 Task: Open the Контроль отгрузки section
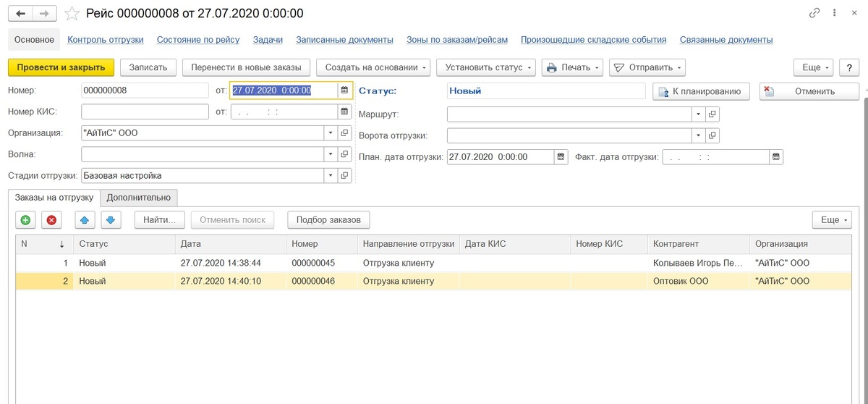(106, 40)
